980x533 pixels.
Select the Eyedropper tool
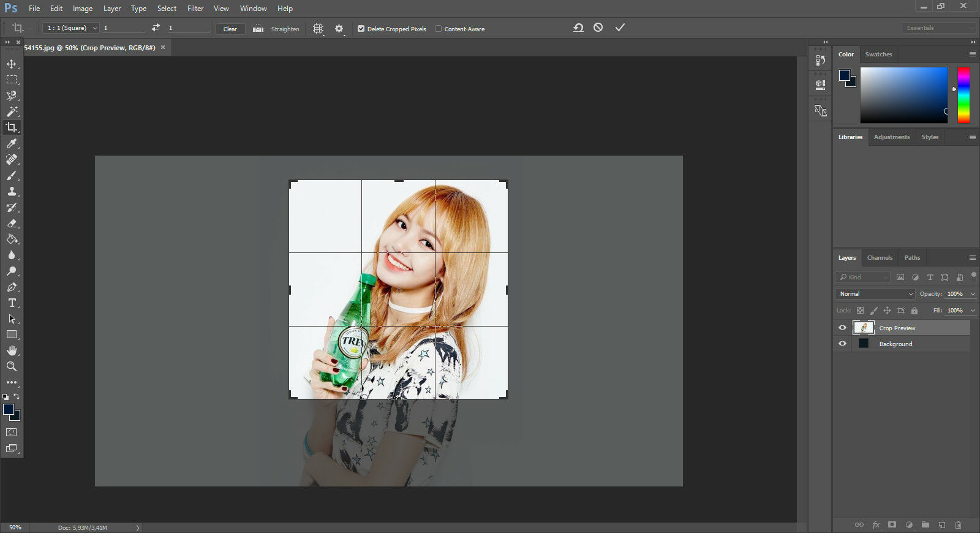point(12,143)
